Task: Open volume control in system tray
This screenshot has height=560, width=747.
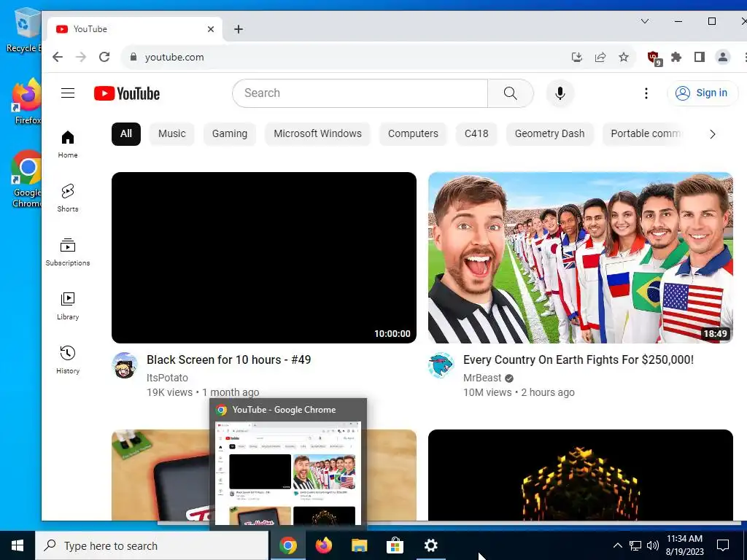Action: pos(653,545)
